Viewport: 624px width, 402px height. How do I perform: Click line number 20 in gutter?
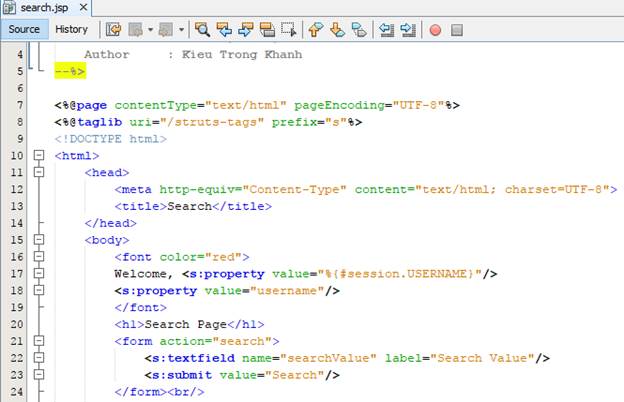(17, 324)
